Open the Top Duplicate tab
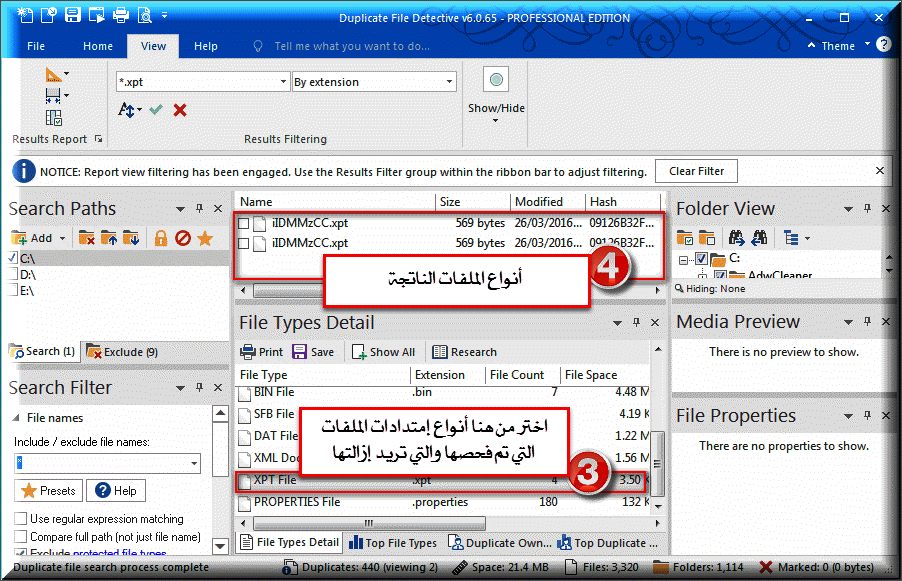Screen dimensions: 902x581 (607, 542)
